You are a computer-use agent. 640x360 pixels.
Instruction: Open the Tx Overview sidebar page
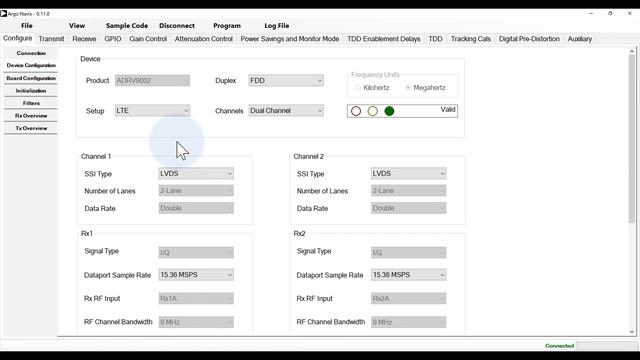31,128
